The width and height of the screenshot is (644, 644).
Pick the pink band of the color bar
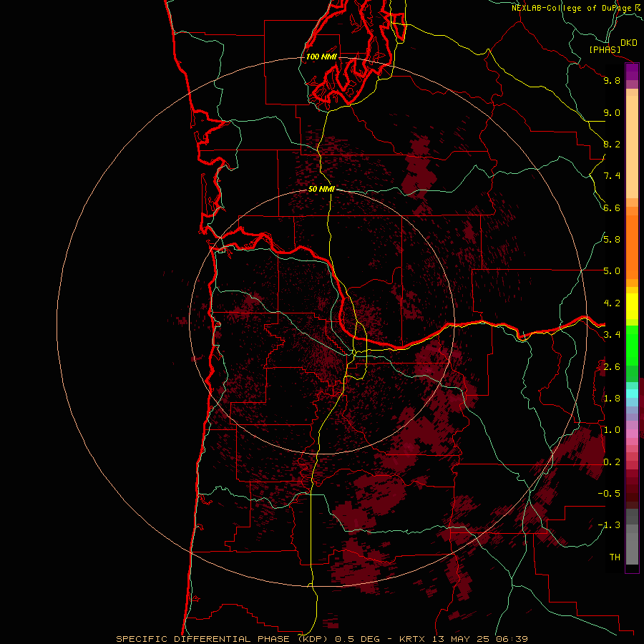(632, 434)
